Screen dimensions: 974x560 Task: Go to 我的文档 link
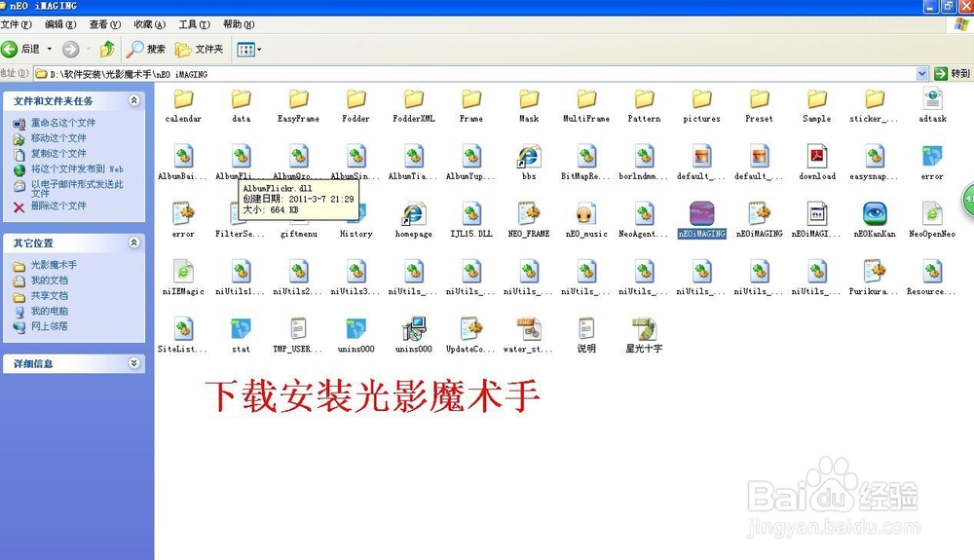click(x=50, y=280)
